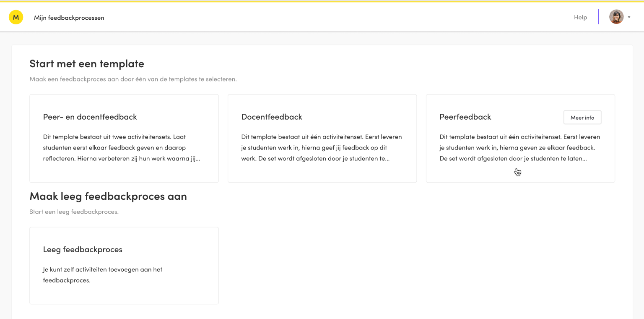This screenshot has height=319, width=644.
Task: Select the Peerfeedback template title
Action: (x=465, y=117)
